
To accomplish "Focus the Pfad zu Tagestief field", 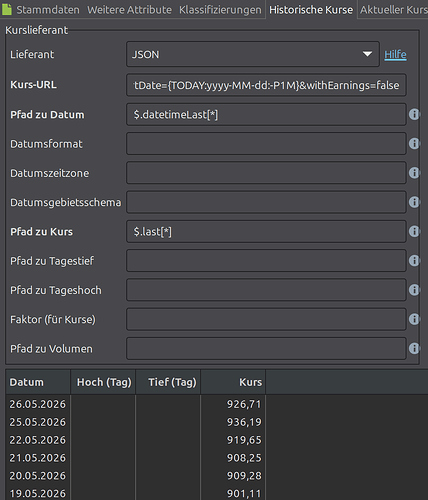I will tap(266, 261).
